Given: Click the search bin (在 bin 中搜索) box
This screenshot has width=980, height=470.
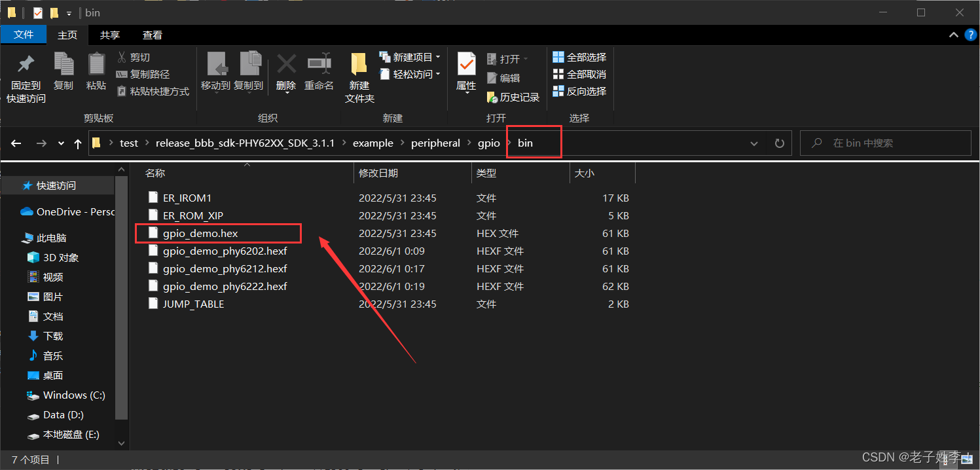Looking at the screenshot, I should click(885, 143).
